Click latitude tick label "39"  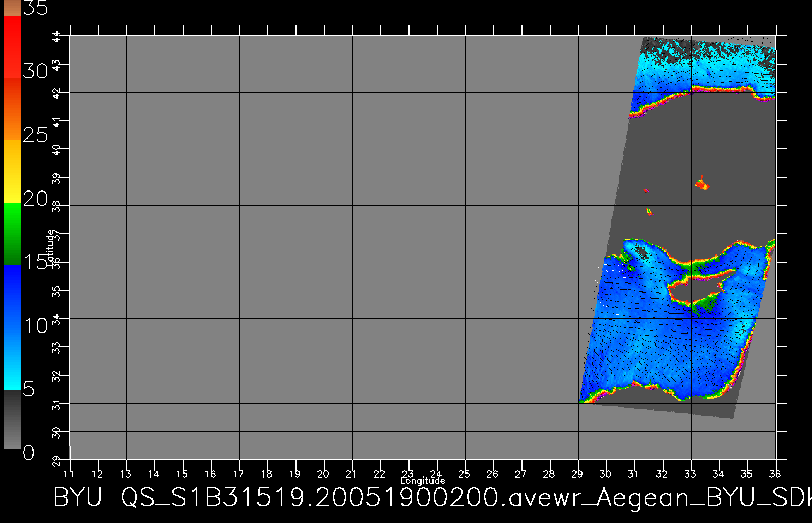[57, 178]
